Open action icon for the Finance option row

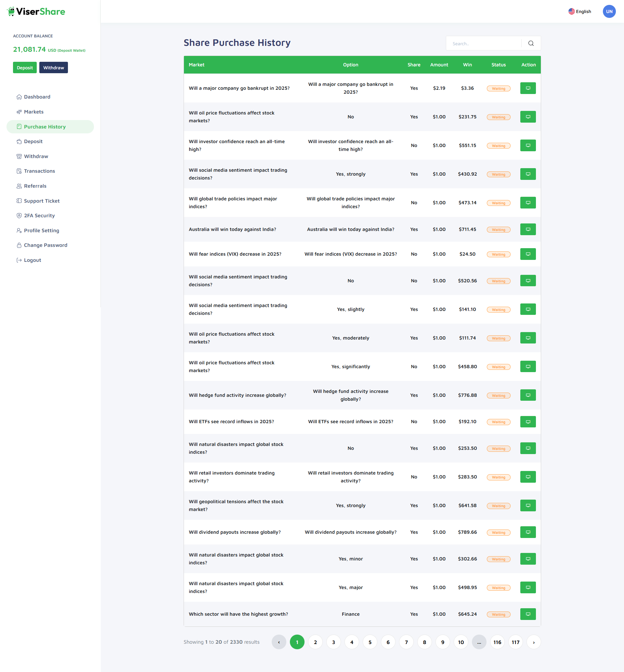[x=528, y=614]
